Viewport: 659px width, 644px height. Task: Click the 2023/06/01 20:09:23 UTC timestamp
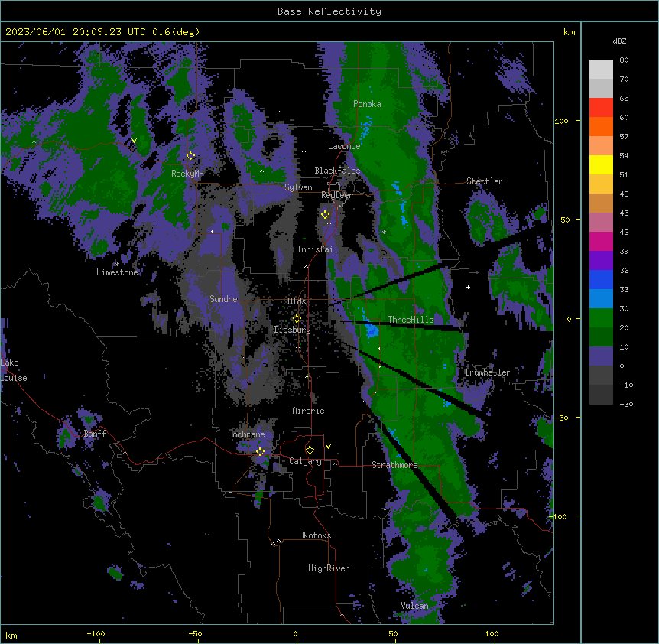coord(76,32)
